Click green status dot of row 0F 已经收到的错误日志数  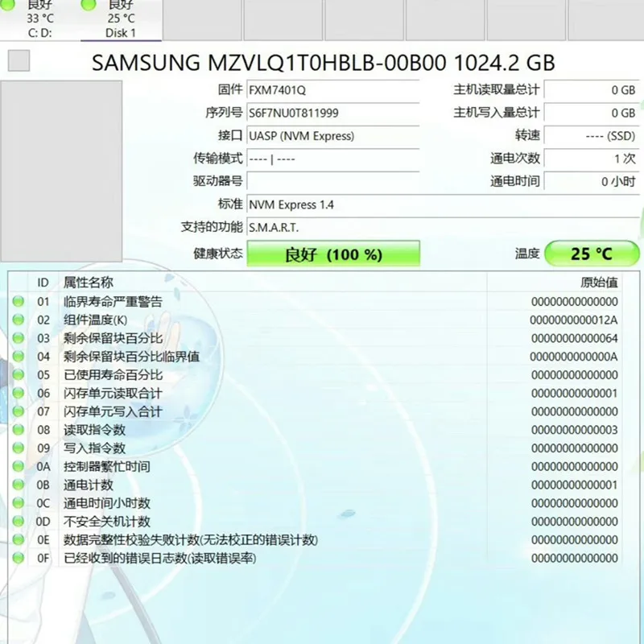coord(18,558)
